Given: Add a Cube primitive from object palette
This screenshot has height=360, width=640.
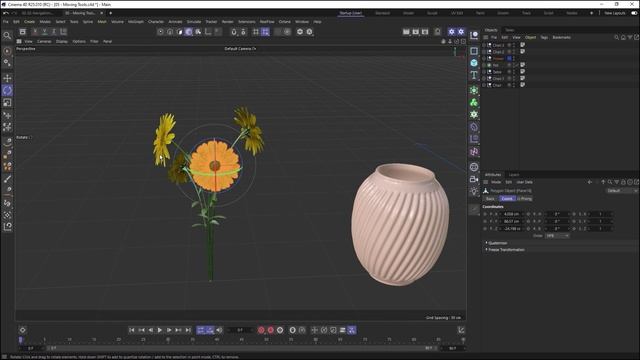Looking at the screenshot, I should coord(474,63).
